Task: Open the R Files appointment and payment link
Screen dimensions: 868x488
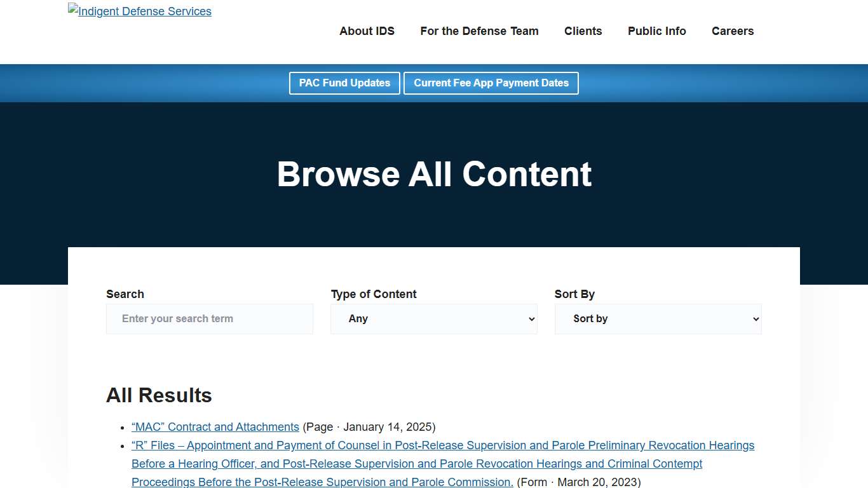Action: coord(442,445)
